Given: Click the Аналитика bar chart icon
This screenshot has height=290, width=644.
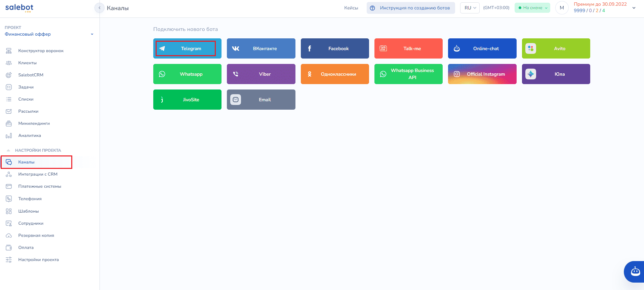Looking at the screenshot, I should (9, 136).
